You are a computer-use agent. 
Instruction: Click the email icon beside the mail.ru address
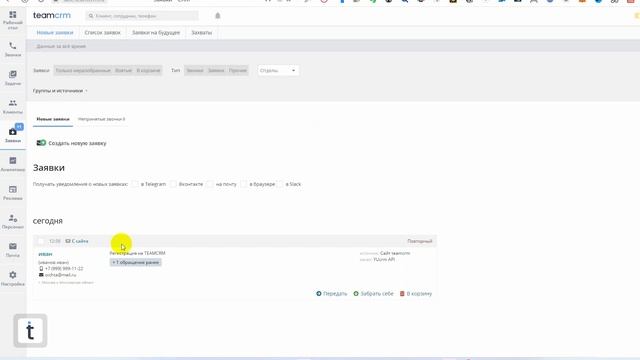point(41,275)
